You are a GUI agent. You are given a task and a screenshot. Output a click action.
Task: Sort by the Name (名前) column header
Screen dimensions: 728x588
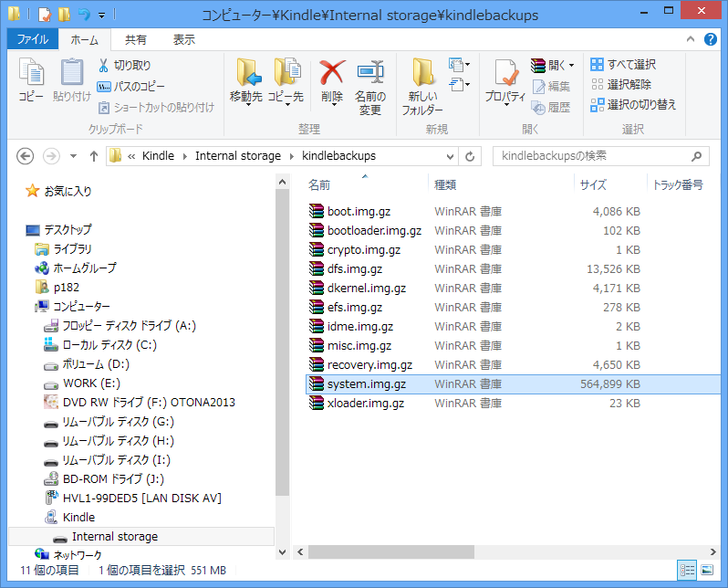click(x=319, y=185)
